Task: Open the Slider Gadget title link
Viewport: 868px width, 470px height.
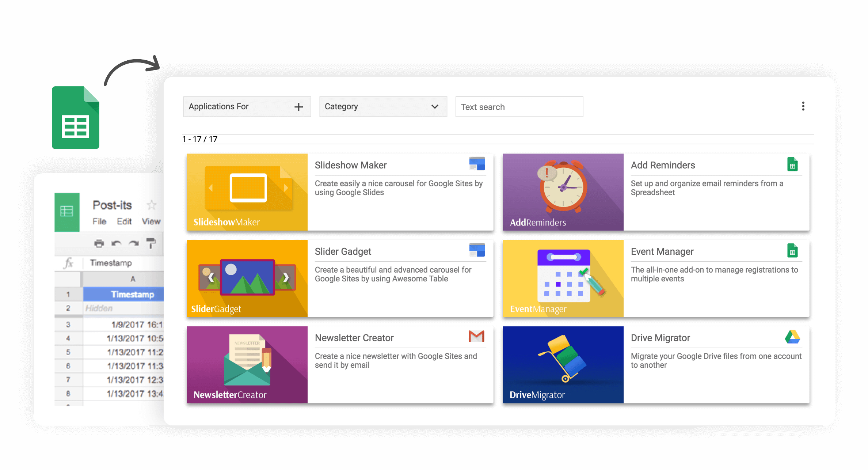Action: tap(343, 251)
